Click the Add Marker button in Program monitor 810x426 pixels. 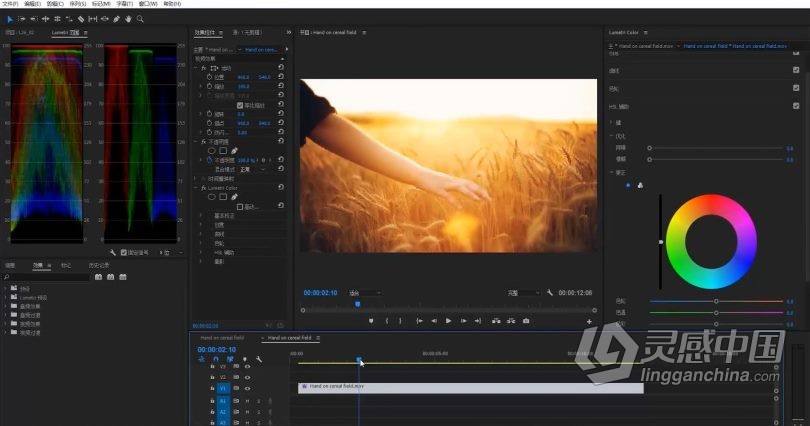pyautogui.click(x=371, y=321)
